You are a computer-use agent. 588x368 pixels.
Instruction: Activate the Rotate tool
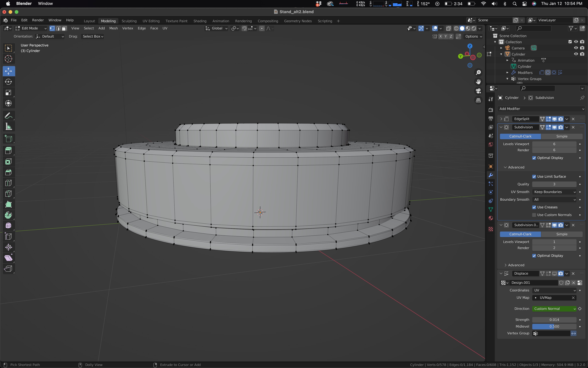tap(9, 82)
